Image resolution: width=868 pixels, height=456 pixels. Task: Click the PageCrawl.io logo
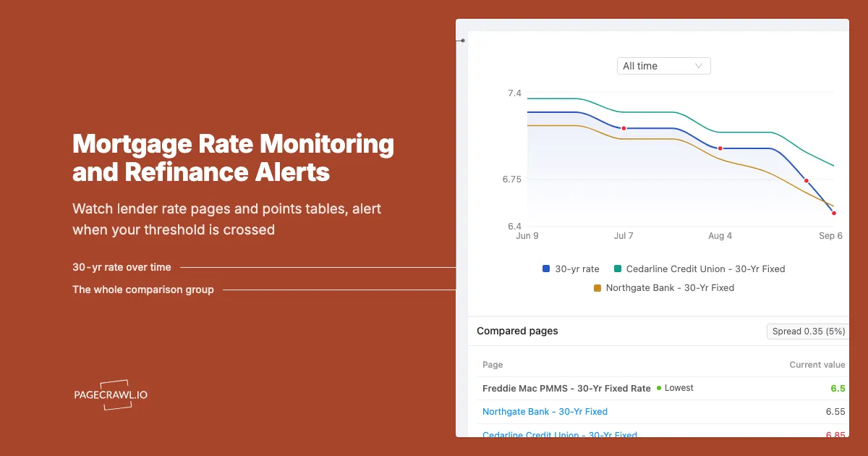pos(111,395)
